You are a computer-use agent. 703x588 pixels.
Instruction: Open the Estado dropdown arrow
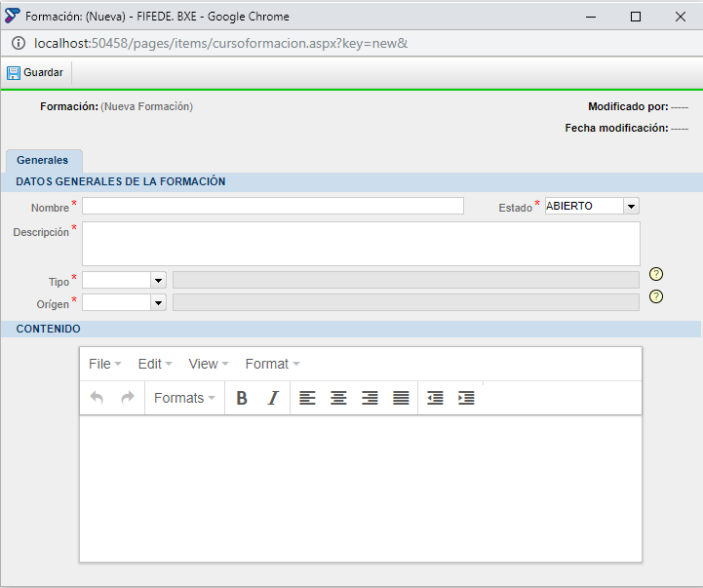(x=631, y=207)
